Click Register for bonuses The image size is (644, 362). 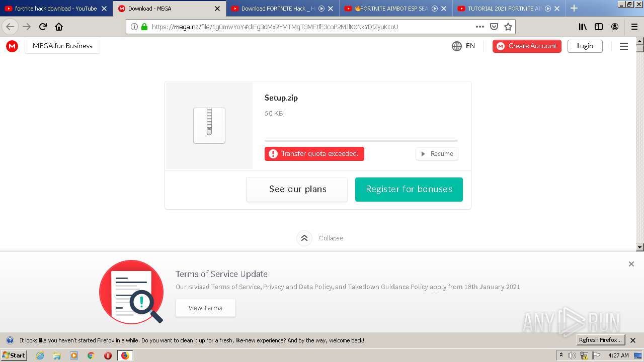pos(409,189)
